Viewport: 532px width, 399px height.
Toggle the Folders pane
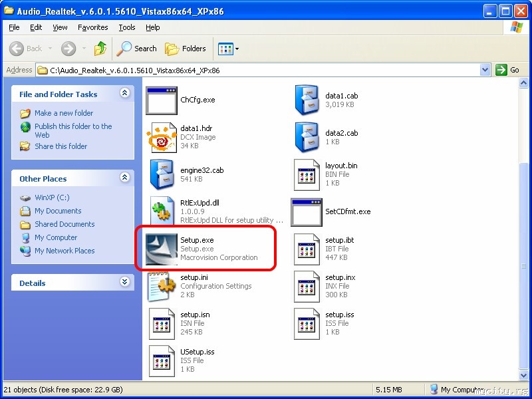tap(186, 49)
